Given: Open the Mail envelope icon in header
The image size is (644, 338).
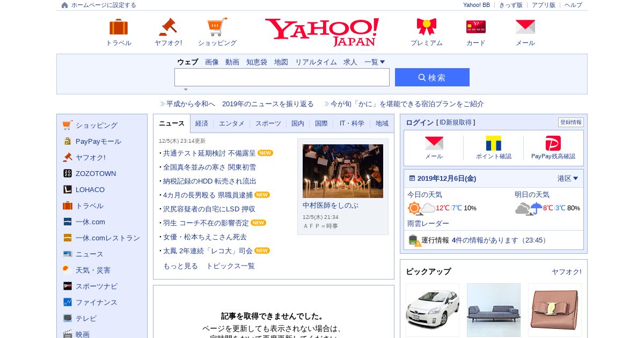Looking at the screenshot, I should coord(525,27).
